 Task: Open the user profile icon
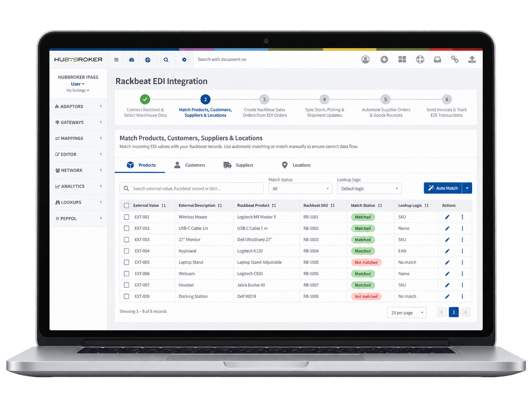366,60
